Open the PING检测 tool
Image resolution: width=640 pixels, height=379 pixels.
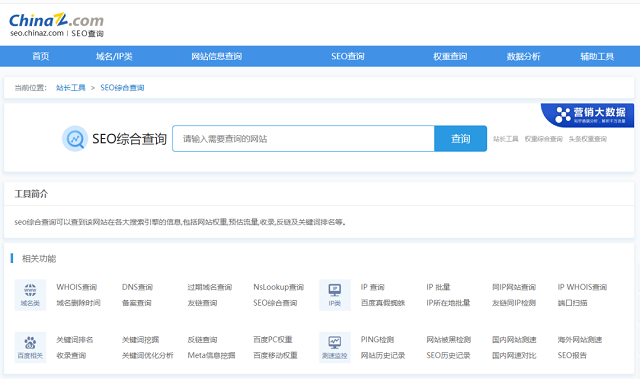[x=377, y=339]
